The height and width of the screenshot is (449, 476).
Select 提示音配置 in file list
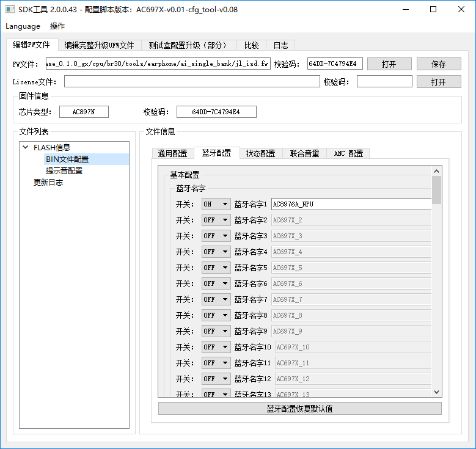64,170
